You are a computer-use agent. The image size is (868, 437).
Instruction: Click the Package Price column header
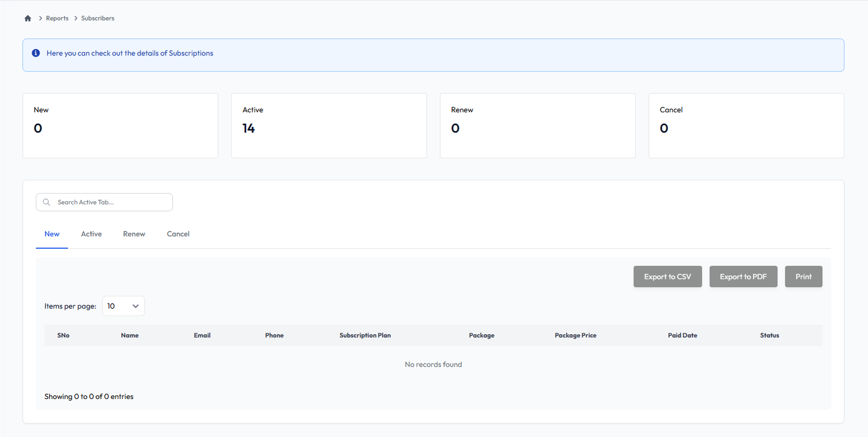pyautogui.click(x=576, y=336)
